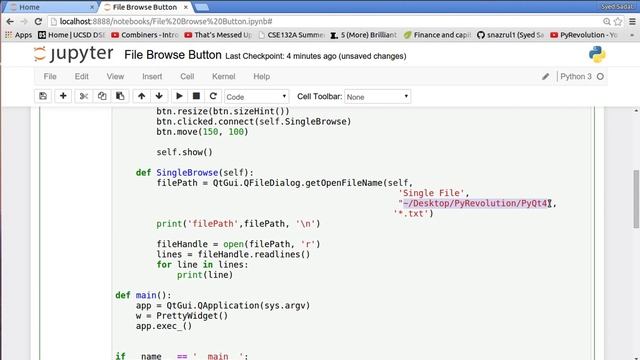
Task: Interrupt kernel with stop icon
Action: (x=196, y=96)
